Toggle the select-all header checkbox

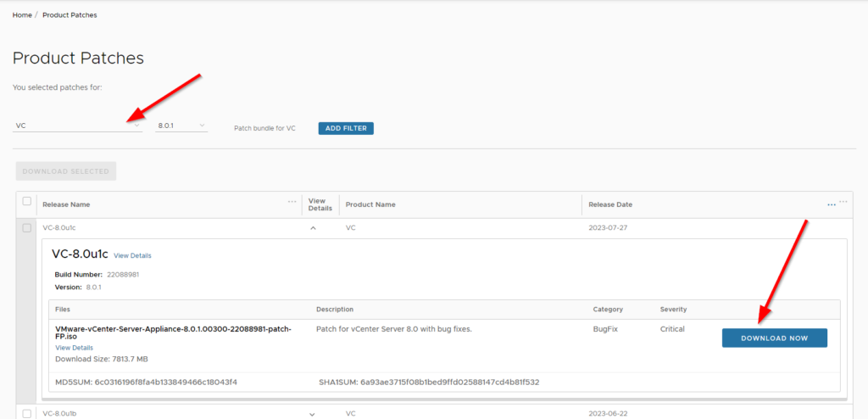tap(26, 201)
